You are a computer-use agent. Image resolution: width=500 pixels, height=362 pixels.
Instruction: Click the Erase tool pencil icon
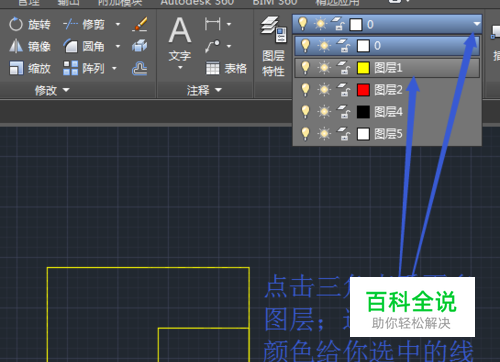(140, 24)
